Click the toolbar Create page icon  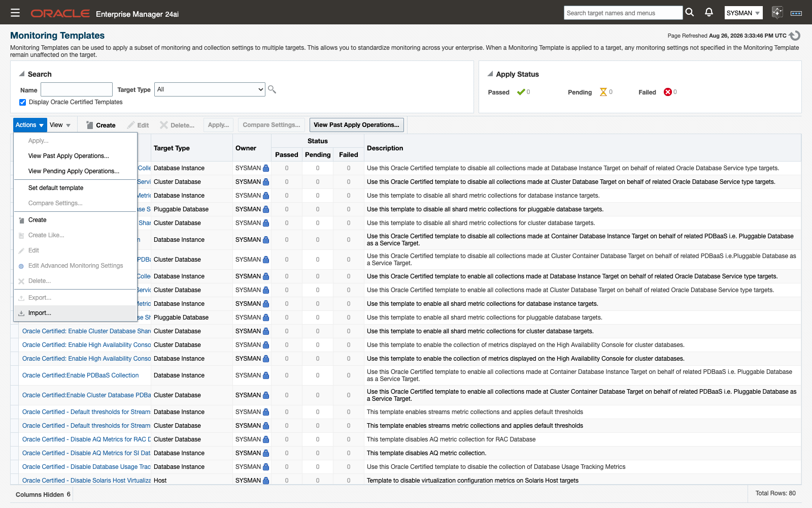[89, 125]
